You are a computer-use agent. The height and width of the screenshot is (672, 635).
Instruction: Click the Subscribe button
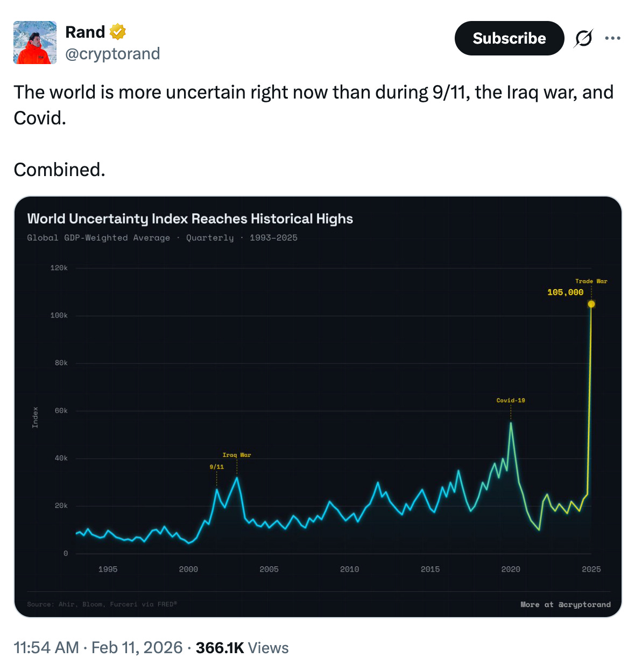(x=509, y=38)
